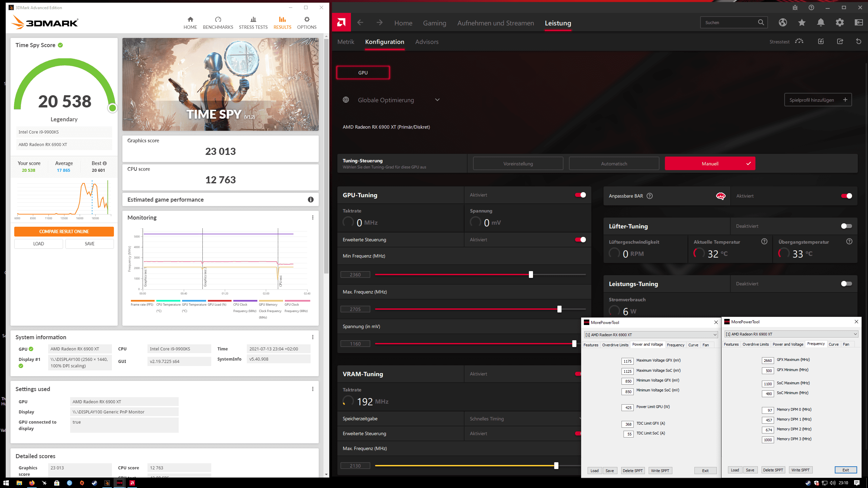Click Delete SPPT in right MorePowerTool

773,470
